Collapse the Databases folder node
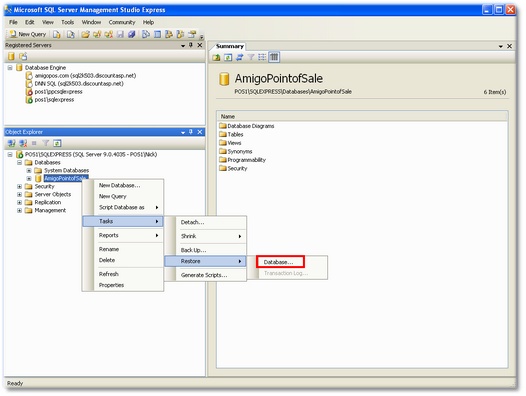Image resolution: width=526 pixels, height=396 pixels. point(19,162)
